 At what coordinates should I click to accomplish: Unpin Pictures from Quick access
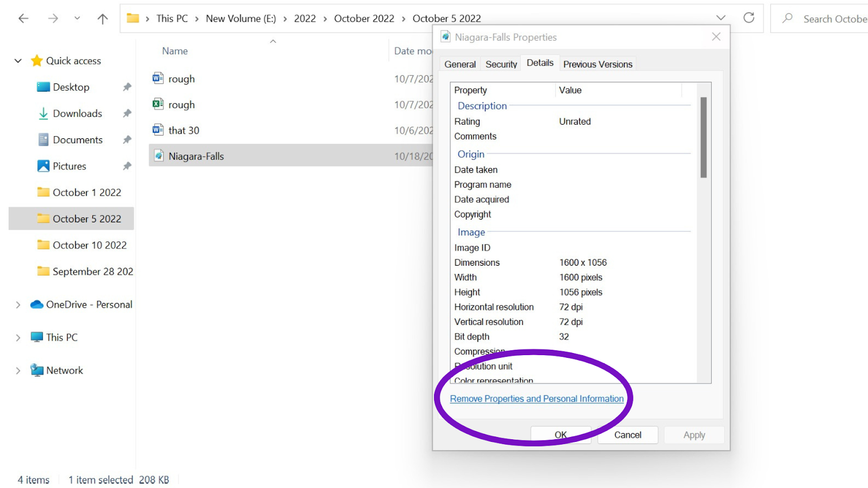coord(127,166)
